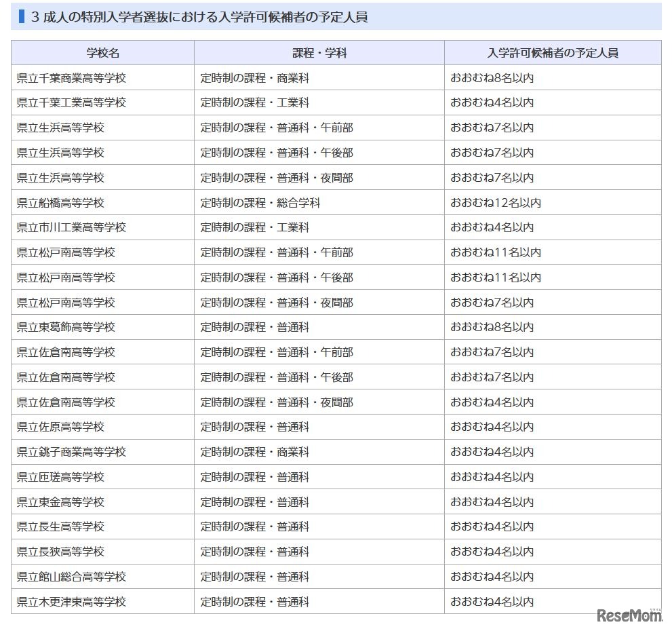Screen dimensions: 672x631
Task: Click the 県立館山総合高等学校 cell
Action: (x=100, y=577)
